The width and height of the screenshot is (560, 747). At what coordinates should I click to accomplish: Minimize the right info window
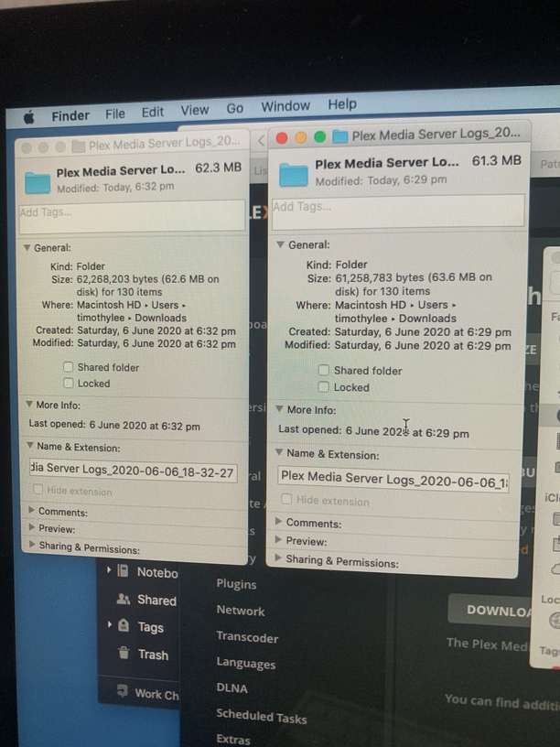tap(301, 137)
